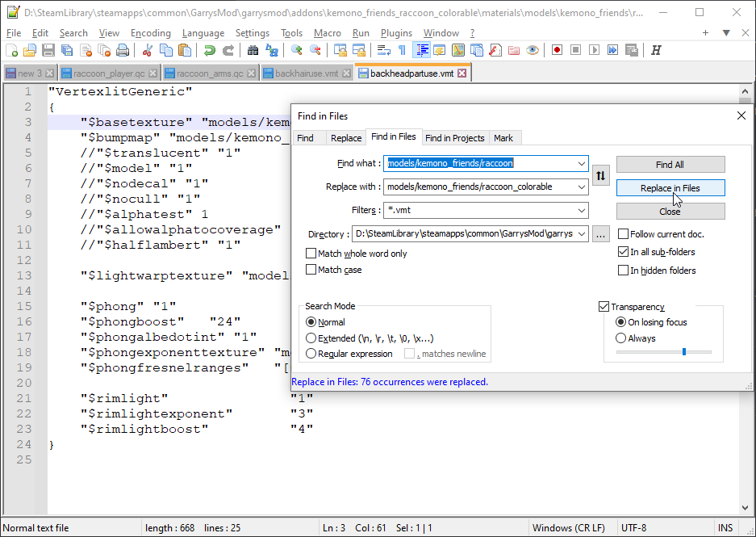Click the Paste clipboard icon
The image size is (756, 537).
tap(184, 50)
